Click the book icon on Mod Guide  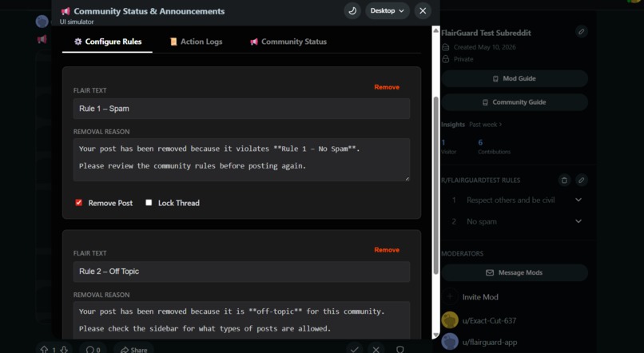[495, 78]
